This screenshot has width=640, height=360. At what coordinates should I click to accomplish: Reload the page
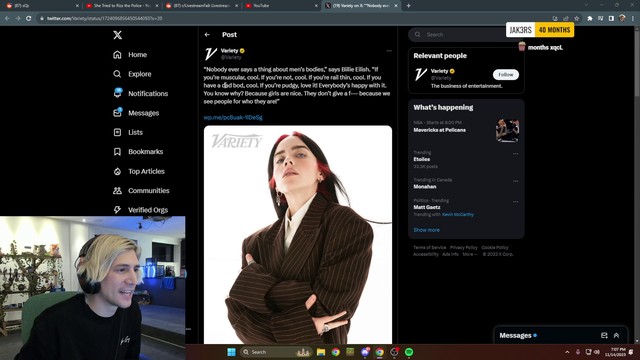(x=29, y=18)
